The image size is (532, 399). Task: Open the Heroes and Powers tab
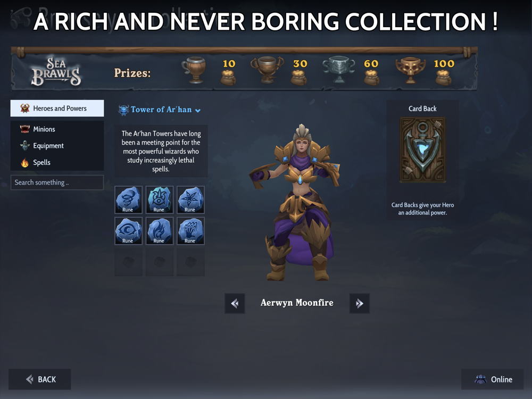[57, 108]
